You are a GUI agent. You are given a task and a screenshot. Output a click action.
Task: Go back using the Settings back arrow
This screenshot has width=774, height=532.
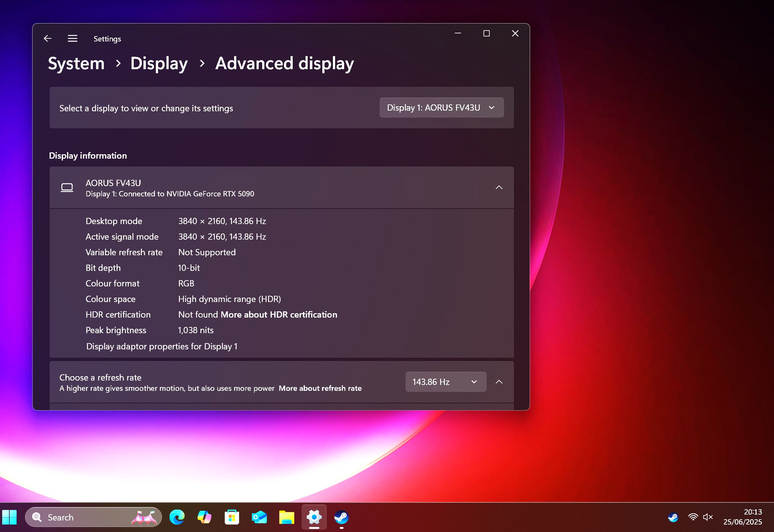[x=48, y=39]
